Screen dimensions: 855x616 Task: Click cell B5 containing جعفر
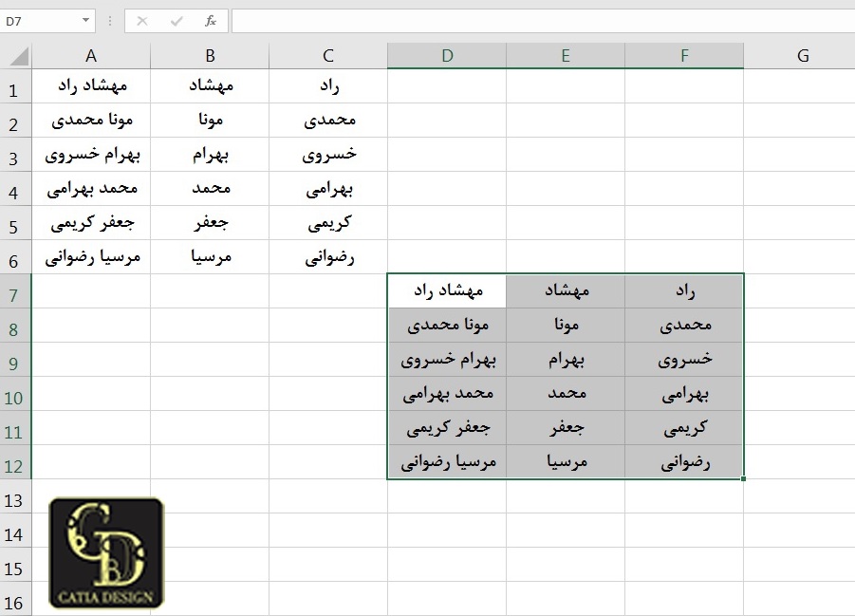210,223
